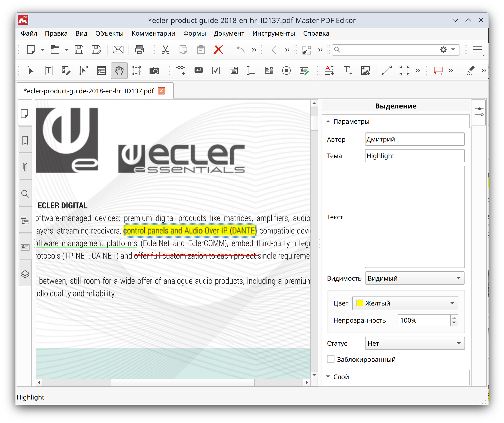The height and width of the screenshot is (423, 504).
Task: Click the yellow color swatch in Цвет
Action: point(360,303)
